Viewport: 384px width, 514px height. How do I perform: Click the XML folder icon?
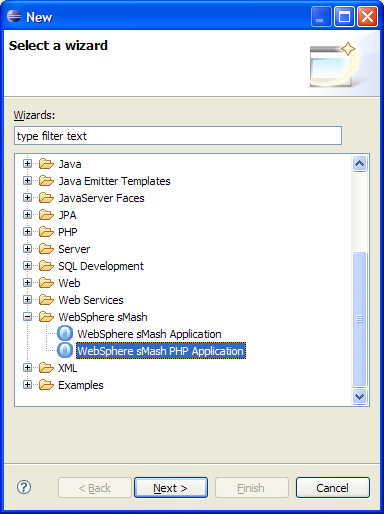coord(46,368)
